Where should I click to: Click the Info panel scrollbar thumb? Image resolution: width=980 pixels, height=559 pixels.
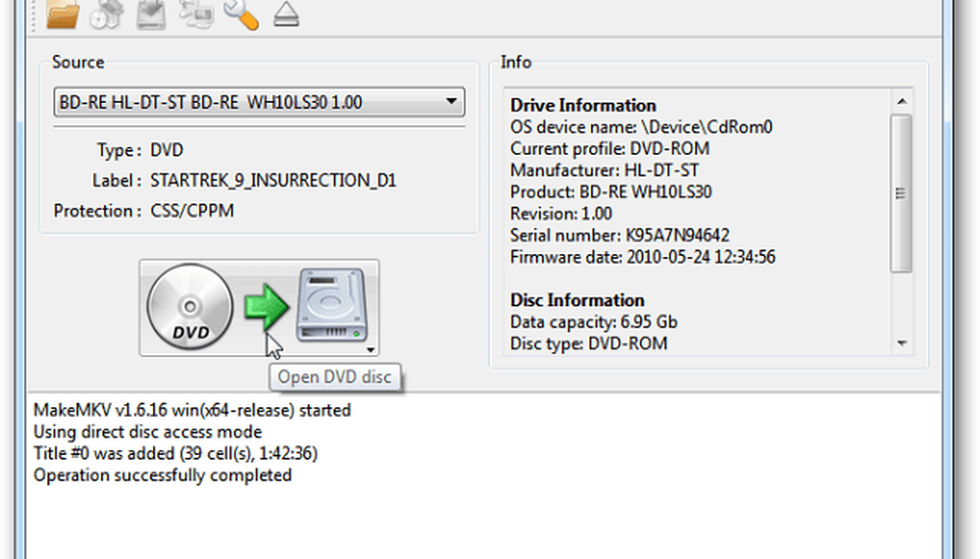pyautogui.click(x=902, y=193)
